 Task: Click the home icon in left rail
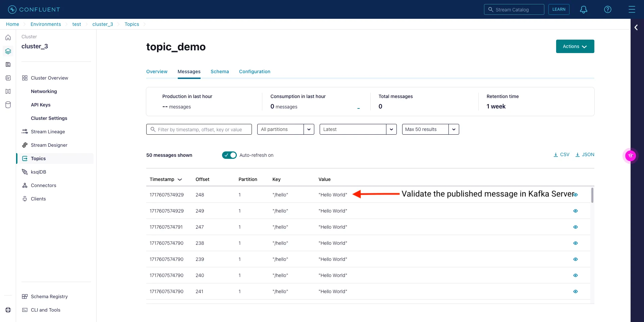pyautogui.click(x=8, y=38)
